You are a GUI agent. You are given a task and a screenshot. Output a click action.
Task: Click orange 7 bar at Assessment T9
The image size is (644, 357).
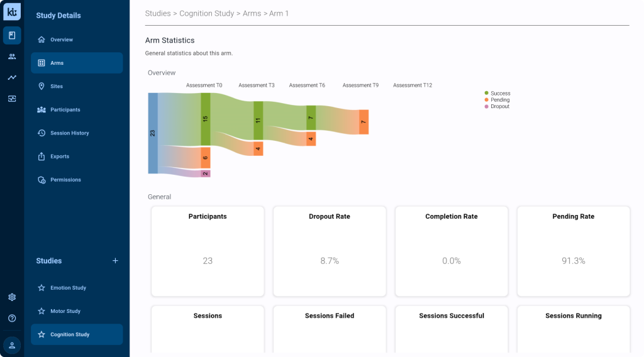(364, 122)
